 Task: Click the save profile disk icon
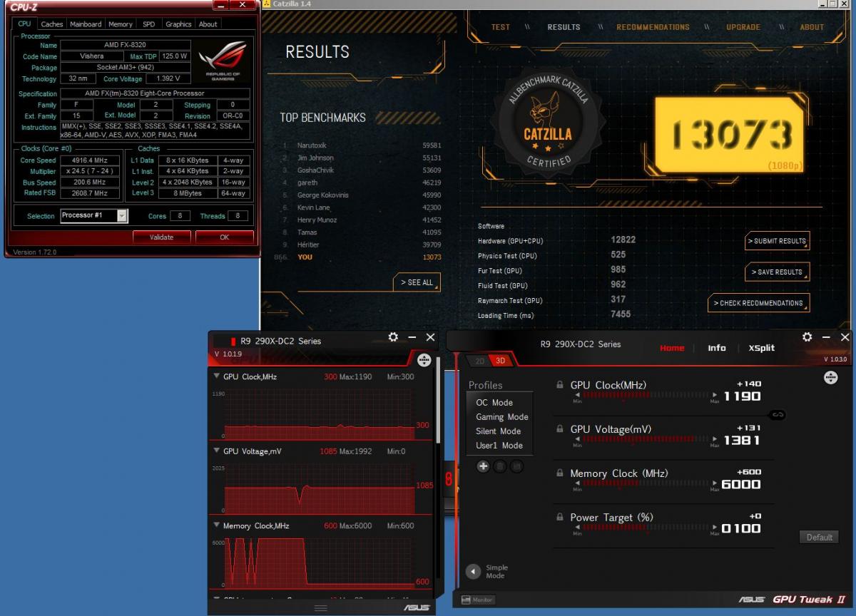tap(517, 466)
